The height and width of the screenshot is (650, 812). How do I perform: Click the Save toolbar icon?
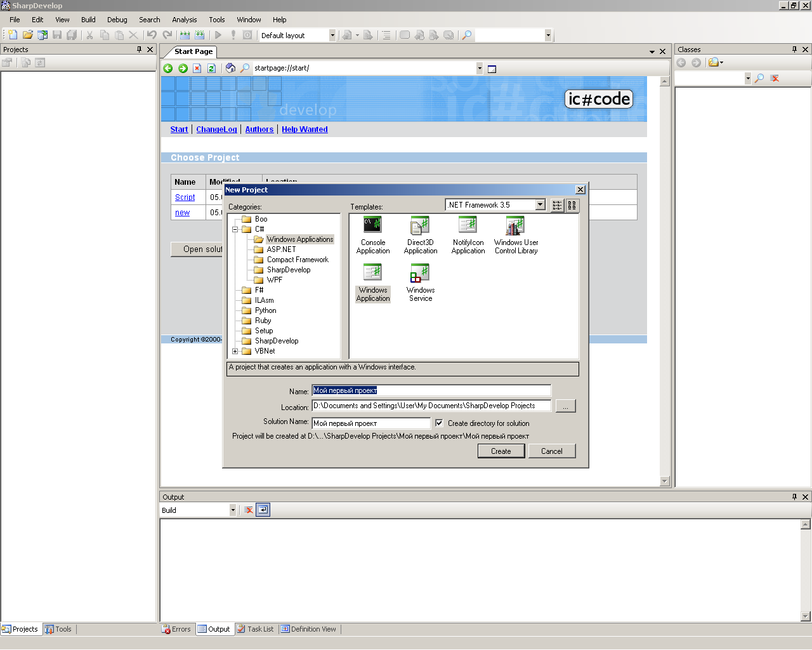coord(57,35)
